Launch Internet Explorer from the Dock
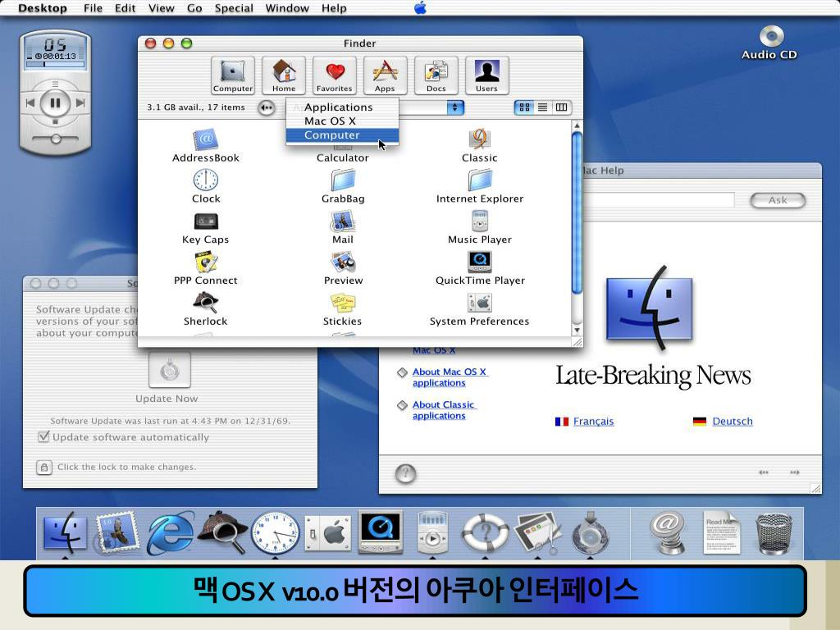Viewport: 840px width, 630px height. (171, 532)
